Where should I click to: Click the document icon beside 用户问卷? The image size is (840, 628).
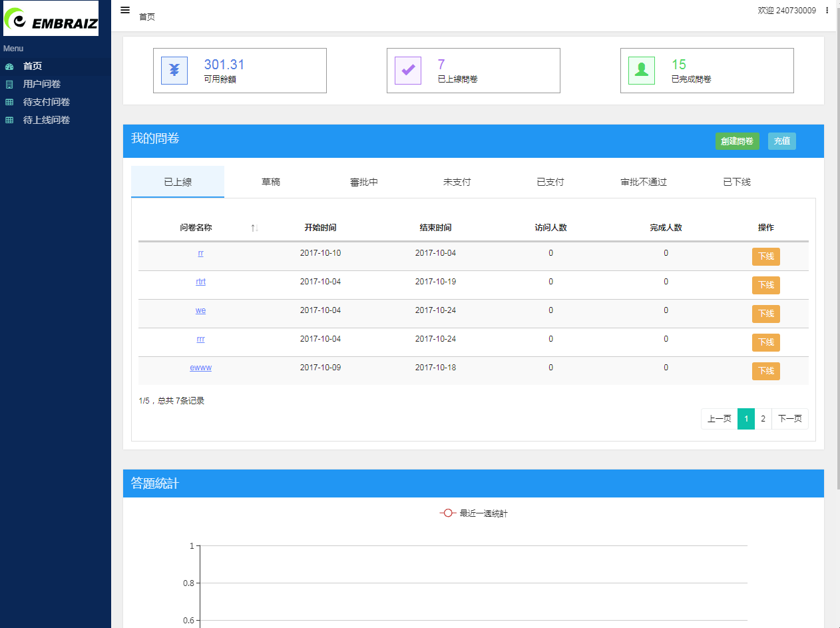pyautogui.click(x=9, y=85)
